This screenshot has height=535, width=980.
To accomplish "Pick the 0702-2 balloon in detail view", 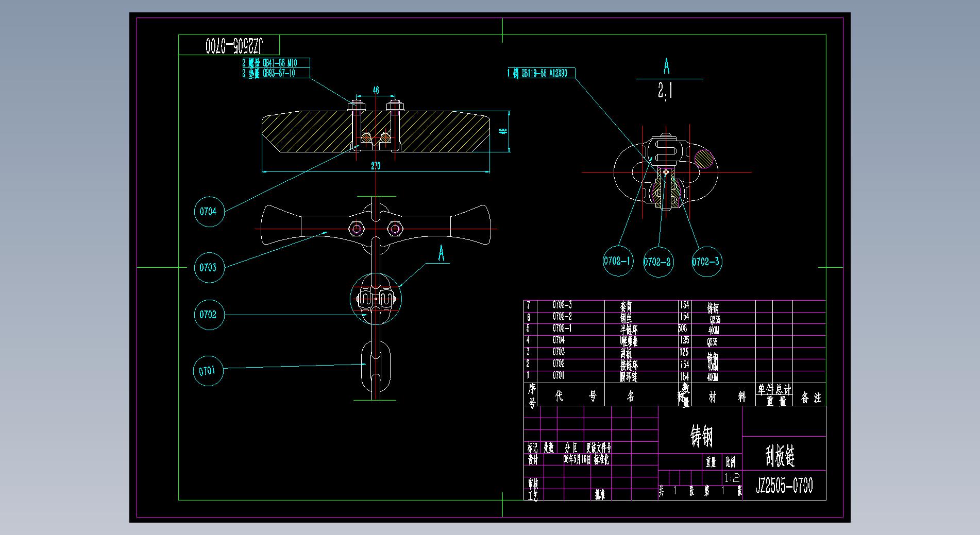I will (657, 262).
